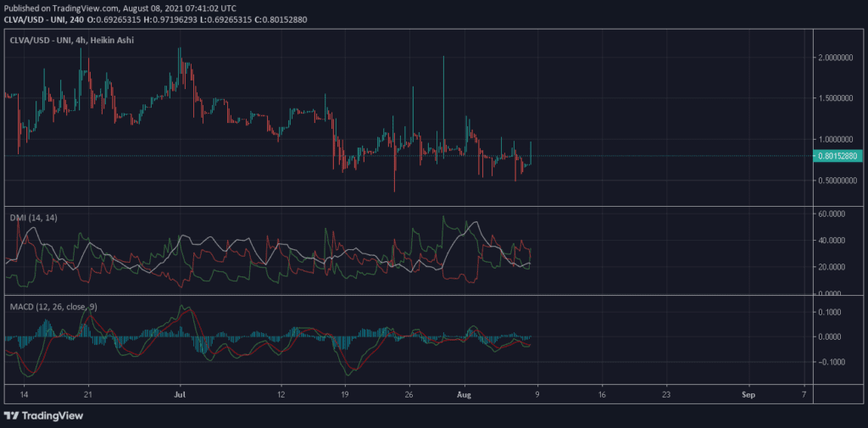Click the date 26 on time axis
Screen dimensions: 868x428
[409, 395]
